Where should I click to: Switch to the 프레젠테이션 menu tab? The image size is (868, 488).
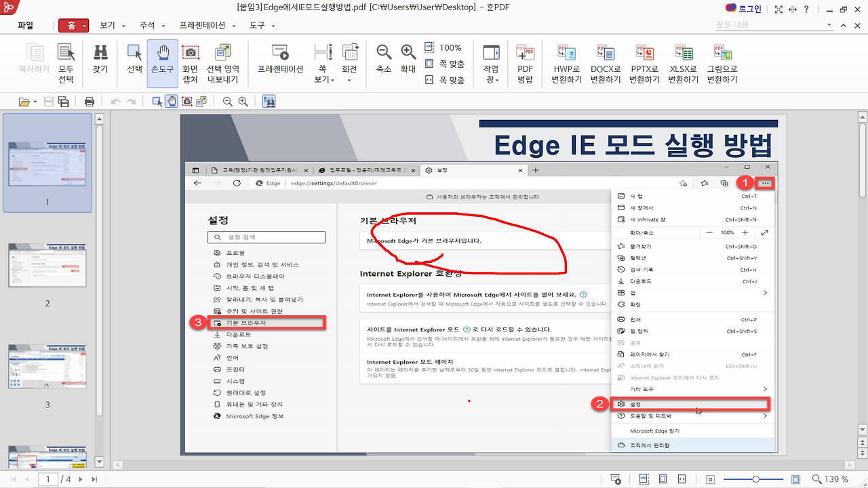point(203,25)
